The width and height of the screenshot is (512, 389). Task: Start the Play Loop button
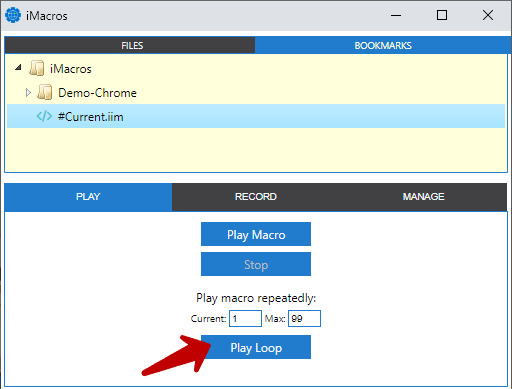[x=256, y=347]
